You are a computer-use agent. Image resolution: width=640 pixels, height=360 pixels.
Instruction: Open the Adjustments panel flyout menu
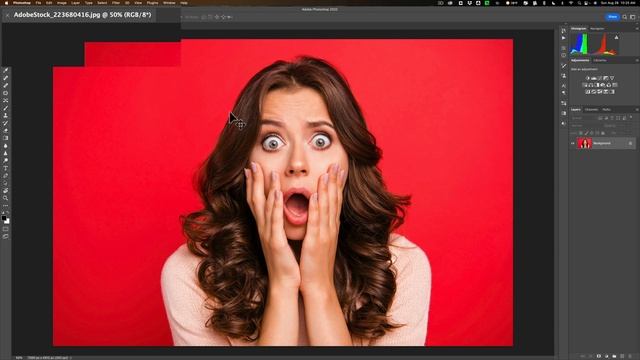pyautogui.click(x=637, y=60)
